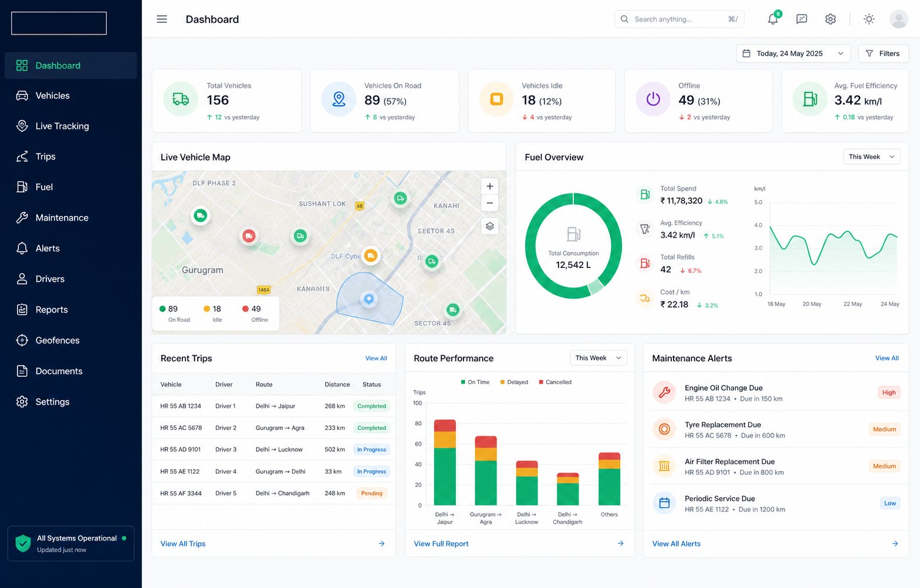The width and height of the screenshot is (920, 588).
Task: Click the Total Refills red icon
Action: [x=645, y=264]
